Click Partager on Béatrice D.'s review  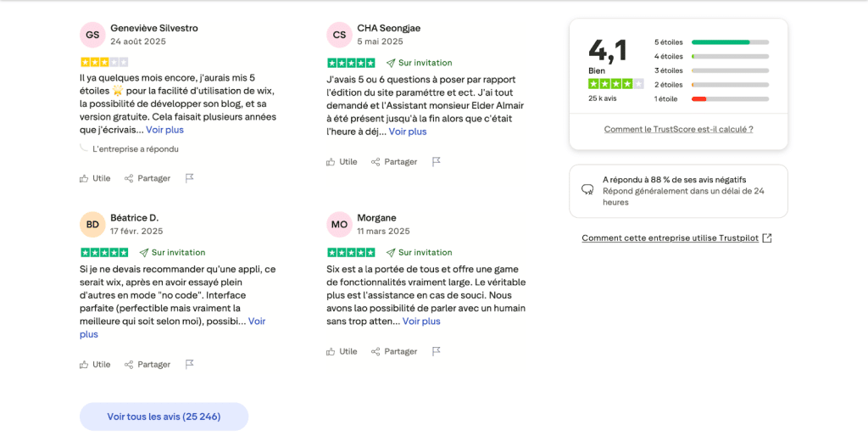pyautogui.click(x=147, y=364)
